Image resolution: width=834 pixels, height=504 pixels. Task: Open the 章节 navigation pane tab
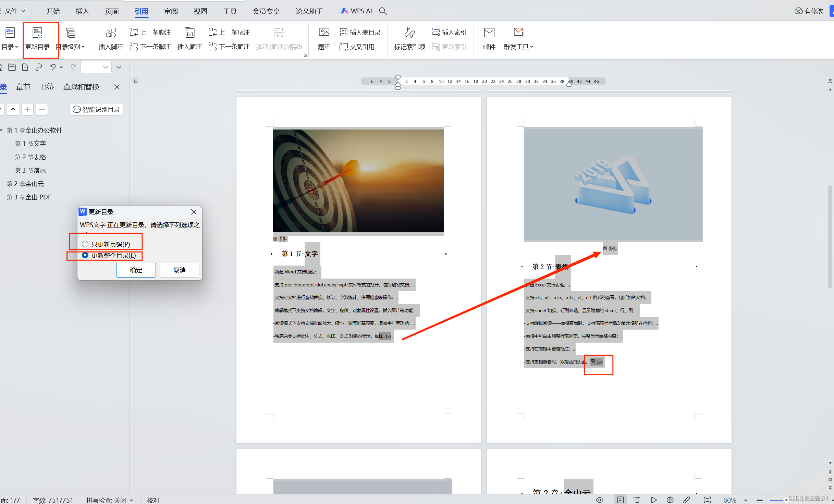tap(23, 87)
